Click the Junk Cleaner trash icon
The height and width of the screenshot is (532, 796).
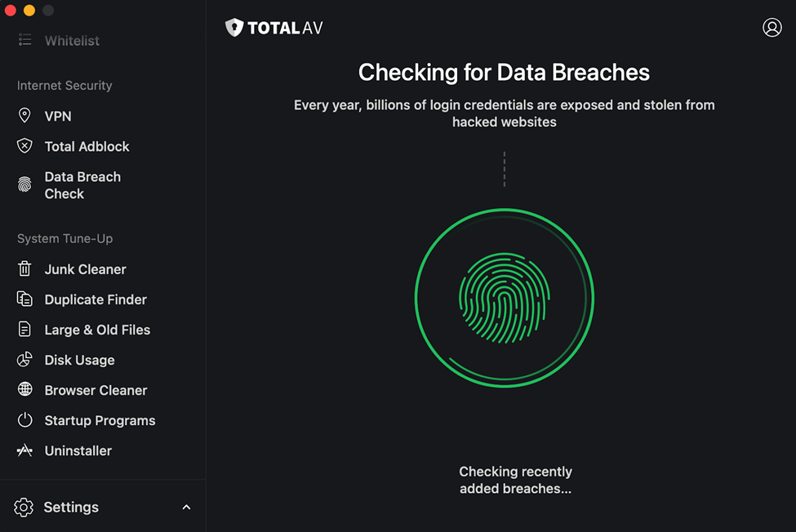click(24, 268)
